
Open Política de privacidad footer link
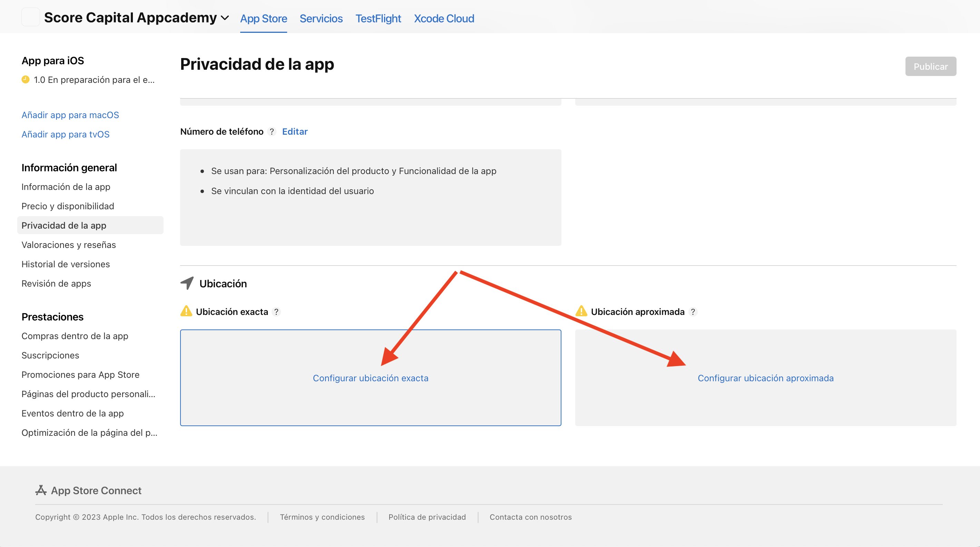(x=427, y=517)
